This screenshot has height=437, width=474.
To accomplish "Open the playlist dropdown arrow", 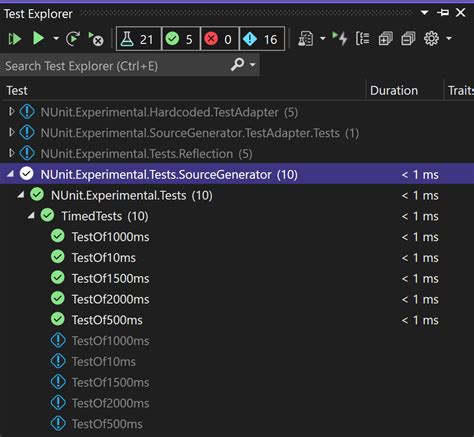I will click(323, 38).
